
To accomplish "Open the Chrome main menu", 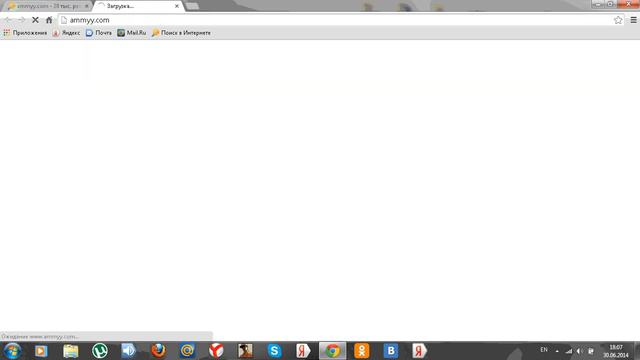I will pyautogui.click(x=633, y=20).
